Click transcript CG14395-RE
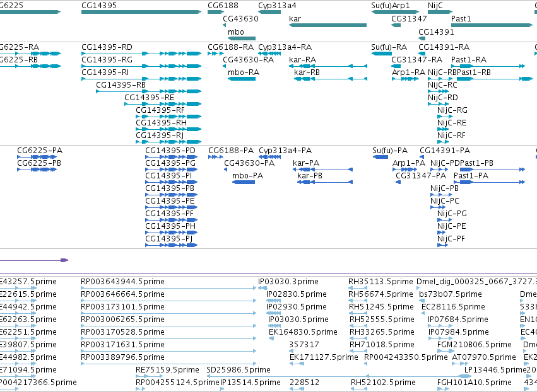The height and width of the screenshot is (392, 537). 163,104
